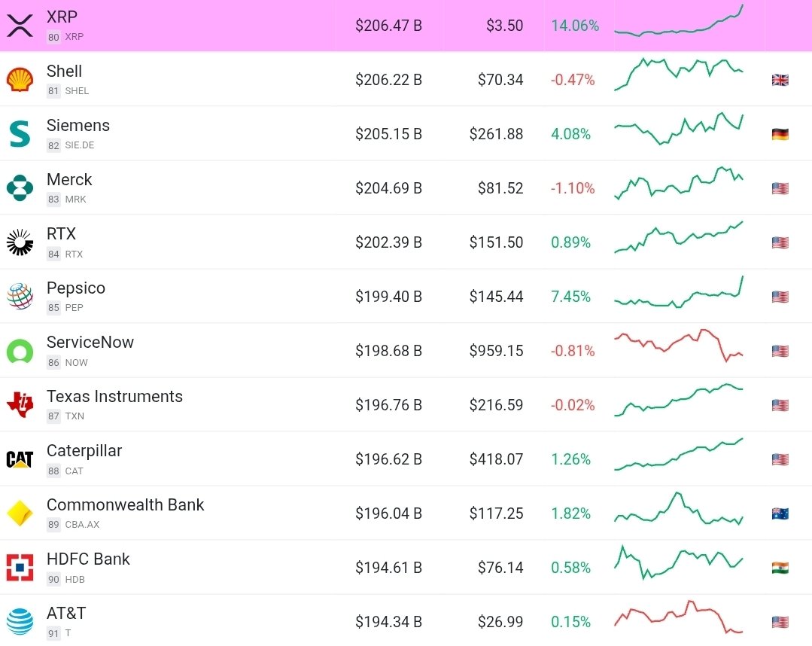View the red ServiceNow sparkline chart

point(679,346)
